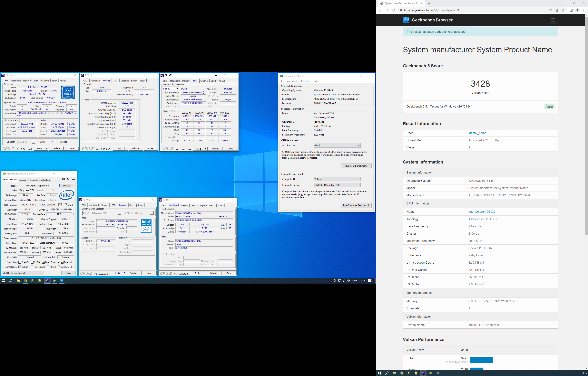Screen dimensions: 588x376
Task: Click the BIOS export share icon in GPU-Z
Action: click(x=60, y=205)
